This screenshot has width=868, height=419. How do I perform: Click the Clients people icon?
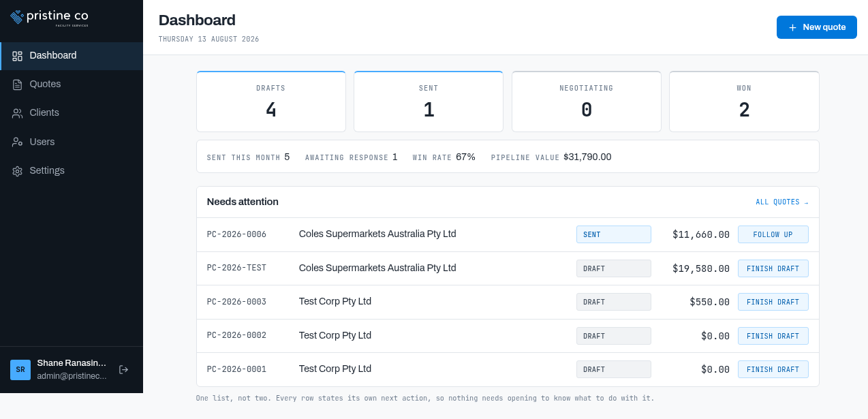18,113
